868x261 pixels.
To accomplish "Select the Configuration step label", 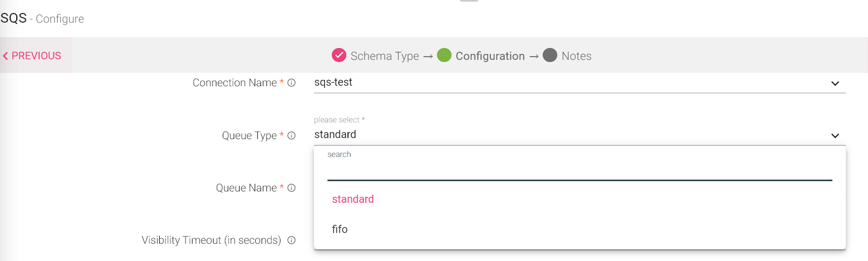I will (x=490, y=56).
